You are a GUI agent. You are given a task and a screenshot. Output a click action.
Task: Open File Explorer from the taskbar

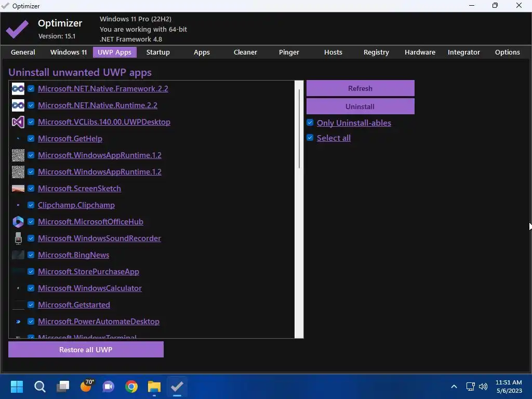[x=154, y=387]
